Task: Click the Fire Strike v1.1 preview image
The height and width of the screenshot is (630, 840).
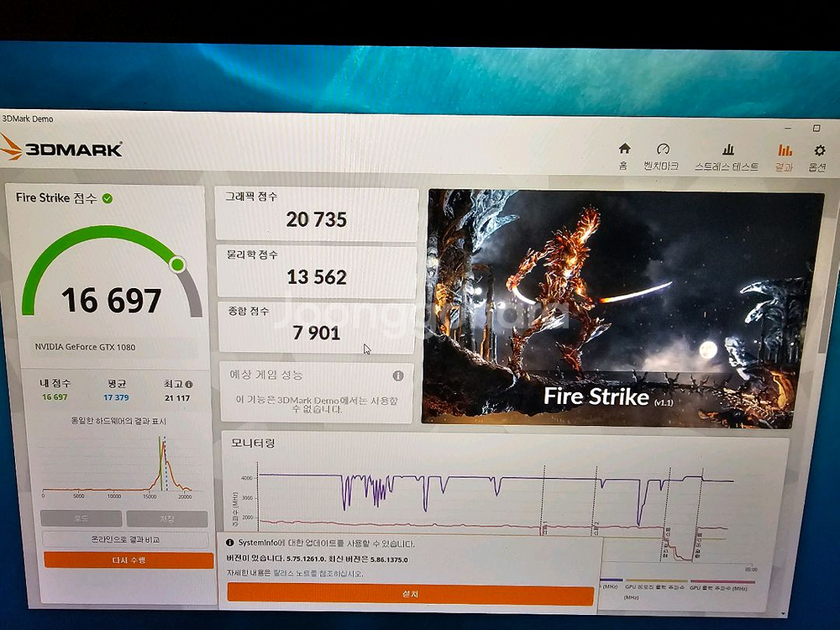Action: [624, 308]
